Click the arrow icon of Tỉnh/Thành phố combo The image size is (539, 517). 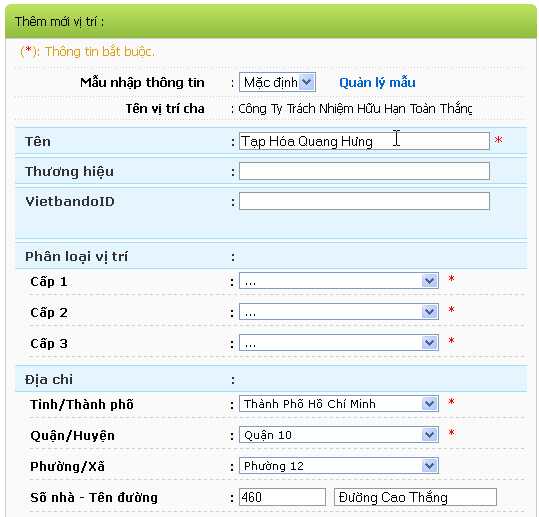click(429, 404)
